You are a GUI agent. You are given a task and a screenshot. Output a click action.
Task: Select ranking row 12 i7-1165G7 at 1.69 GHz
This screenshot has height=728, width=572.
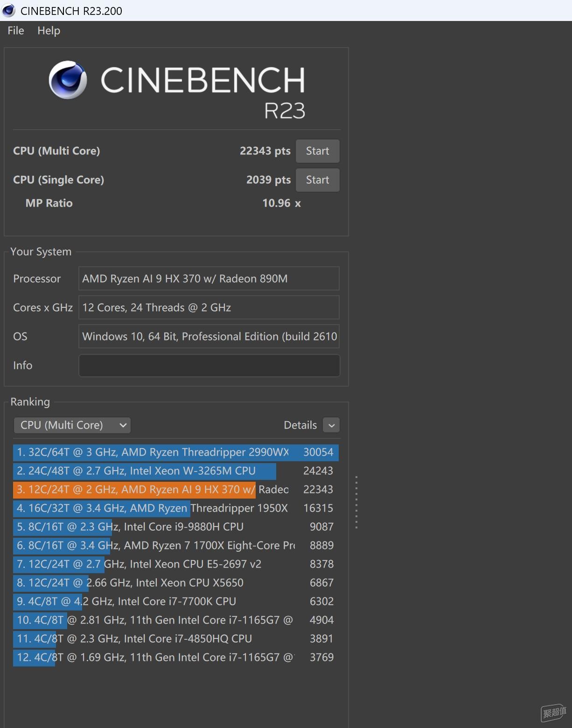click(176, 658)
